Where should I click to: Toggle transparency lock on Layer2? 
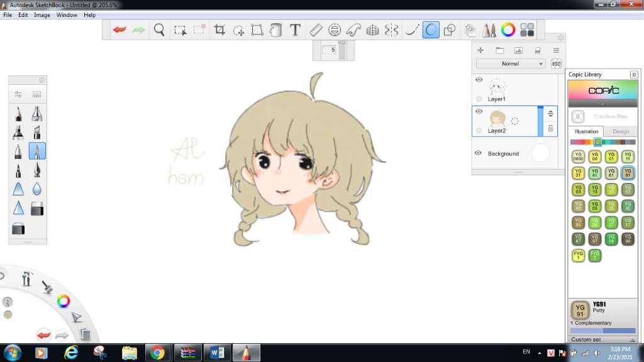[x=551, y=128]
